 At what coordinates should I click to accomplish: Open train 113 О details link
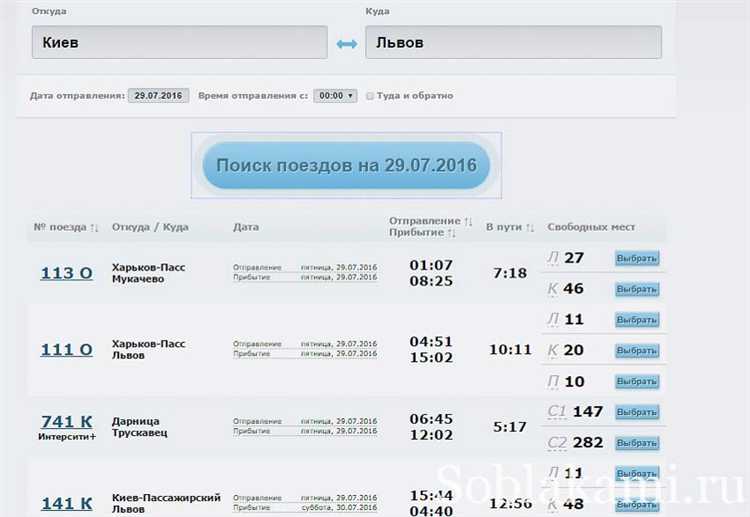[66, 273]
